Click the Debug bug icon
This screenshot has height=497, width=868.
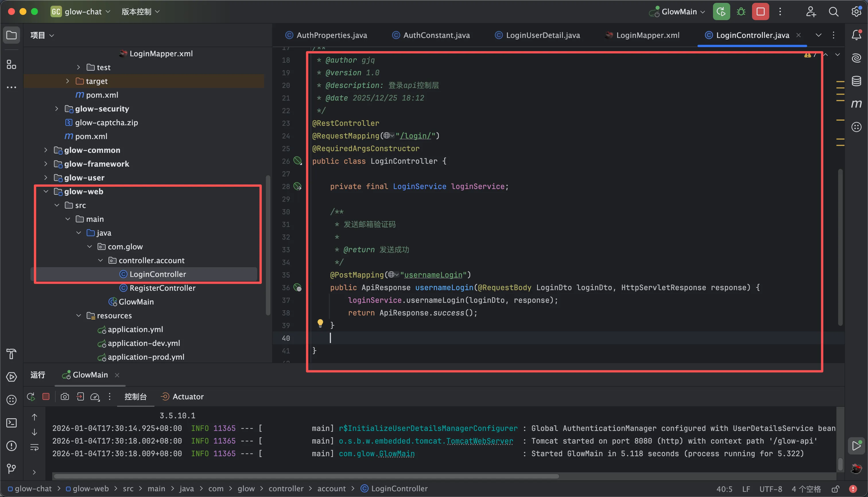[x=741, y=11]
